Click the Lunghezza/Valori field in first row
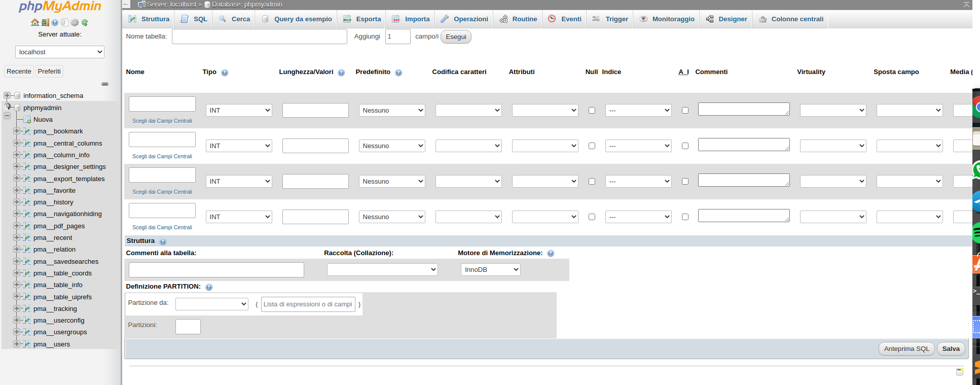This screenshot has width=980, height=385. (315, 110)
